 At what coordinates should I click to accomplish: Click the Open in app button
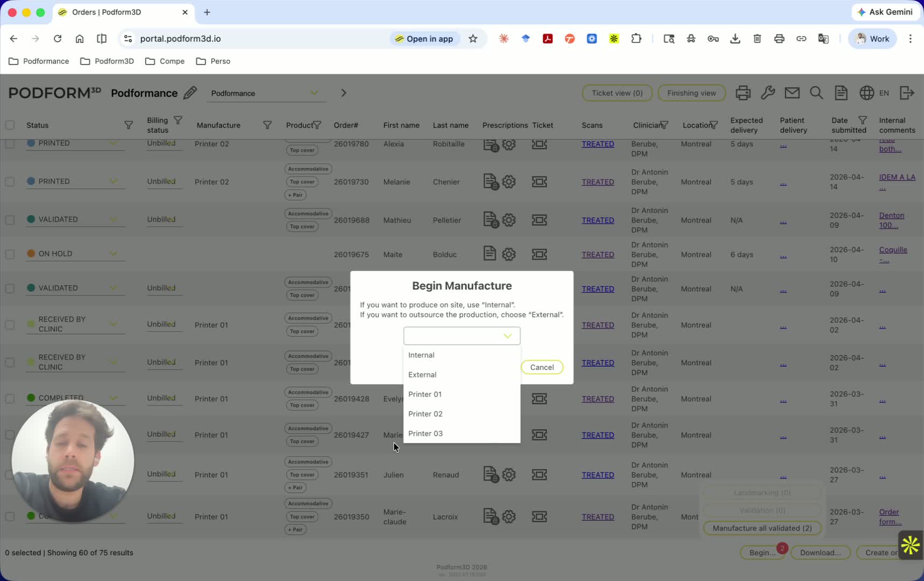click(x=424, y=39)
